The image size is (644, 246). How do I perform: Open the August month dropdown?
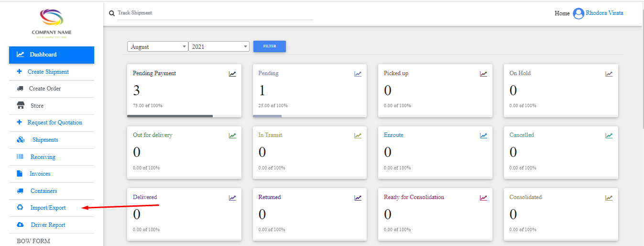[x=157, y=46]
